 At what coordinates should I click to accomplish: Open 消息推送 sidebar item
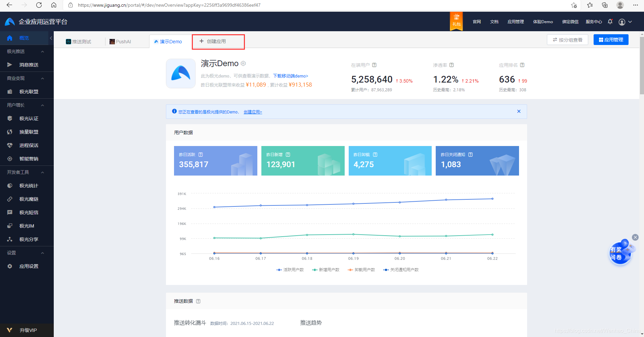click(x=27, y=65)
